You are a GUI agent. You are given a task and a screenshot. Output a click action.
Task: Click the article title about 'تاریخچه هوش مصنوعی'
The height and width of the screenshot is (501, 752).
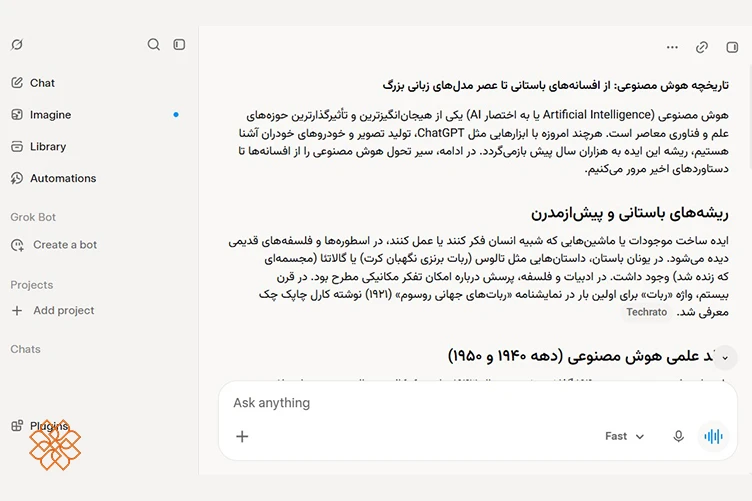555,85
